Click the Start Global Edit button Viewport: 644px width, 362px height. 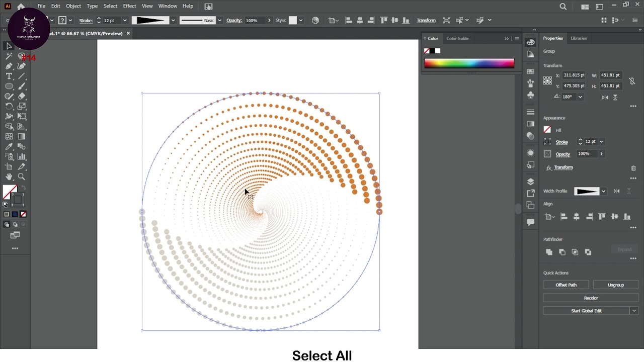pos(586,311)
